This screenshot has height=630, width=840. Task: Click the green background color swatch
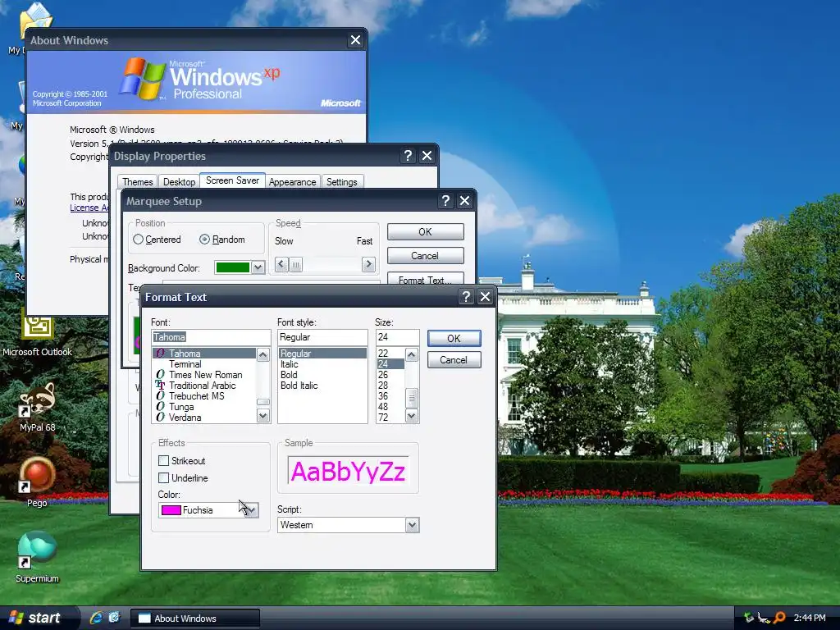click(x=233, y=267)
